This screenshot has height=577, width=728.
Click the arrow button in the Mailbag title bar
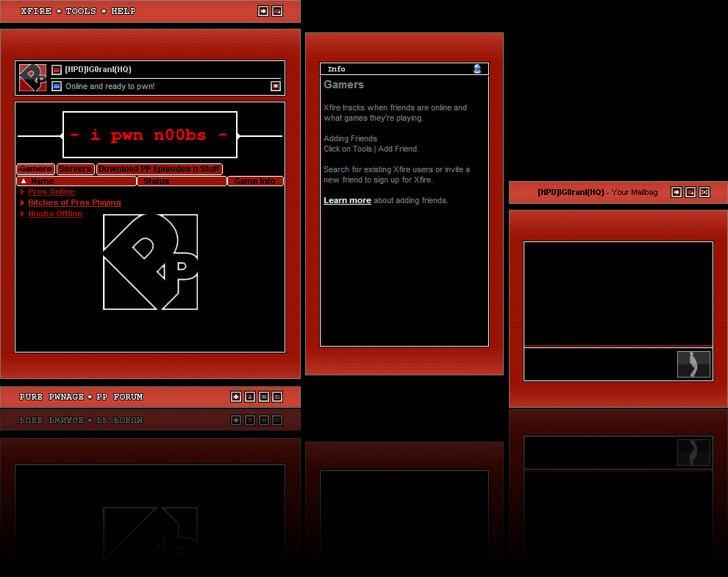677,192
